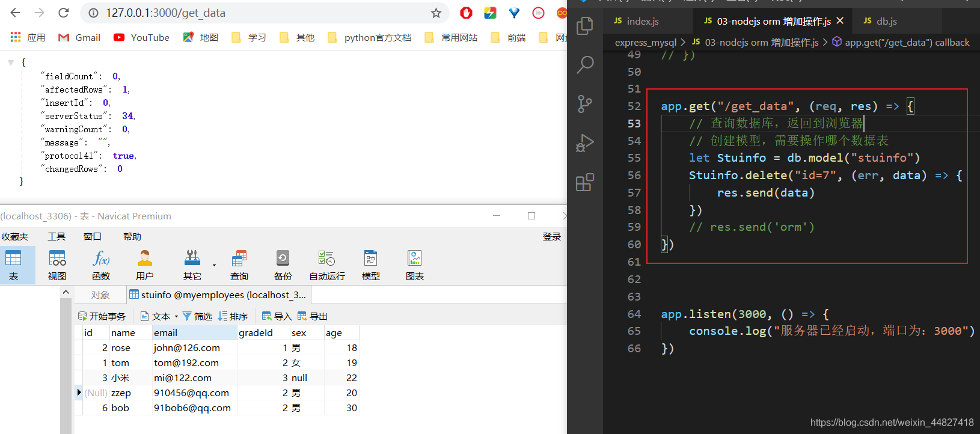Open Navicat 帮助 menu
980x434 pixels.
132,236
